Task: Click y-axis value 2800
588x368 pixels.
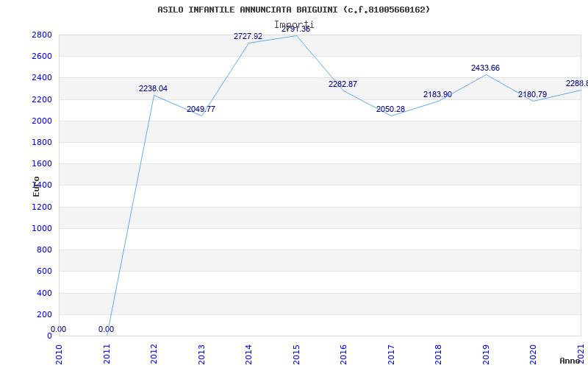Action: tap(42, 35)
